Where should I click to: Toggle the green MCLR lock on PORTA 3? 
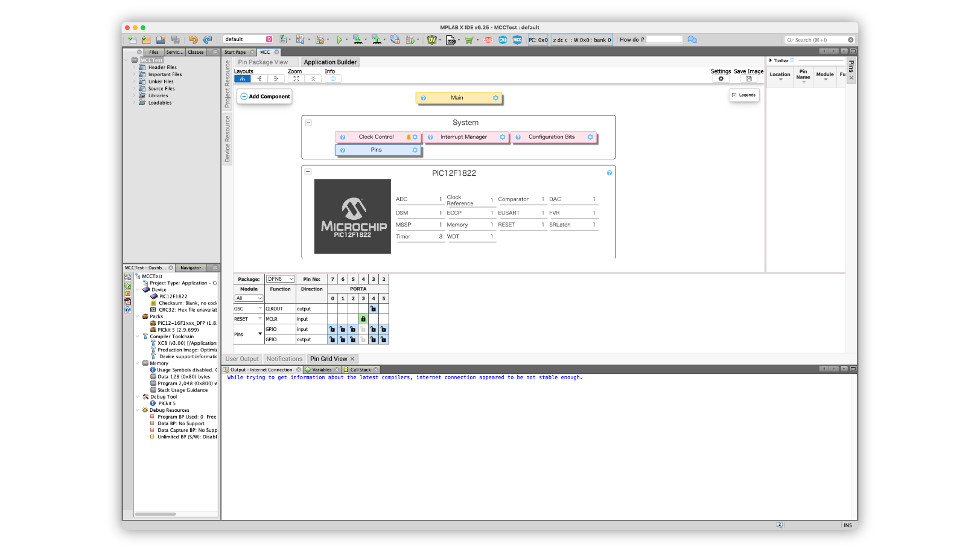(x=363, y=319)
